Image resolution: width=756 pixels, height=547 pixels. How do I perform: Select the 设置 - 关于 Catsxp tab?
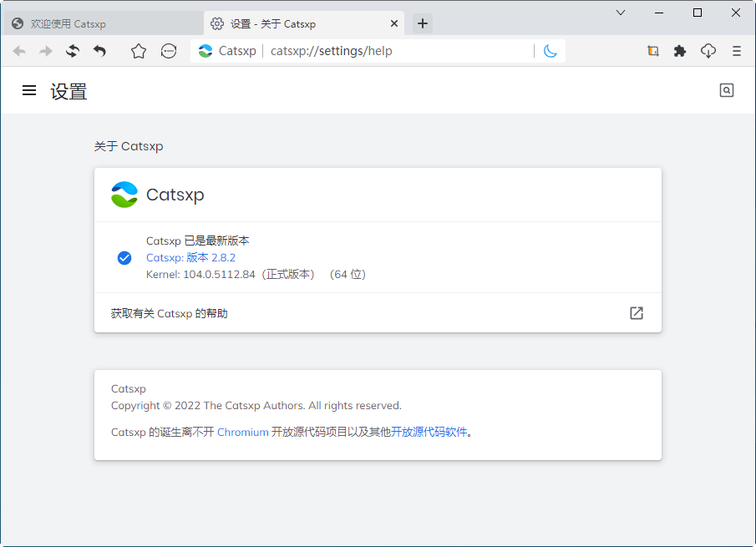tap(304, 23)
